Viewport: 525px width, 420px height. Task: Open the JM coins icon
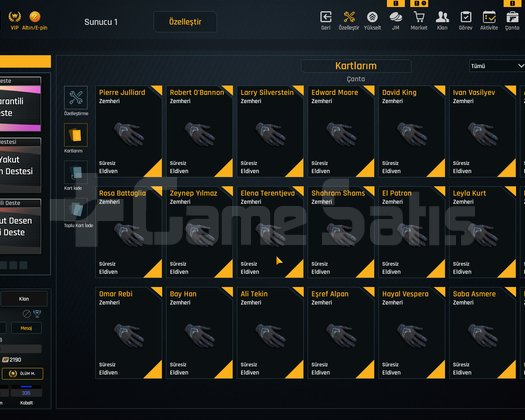(x=396, y=17)
